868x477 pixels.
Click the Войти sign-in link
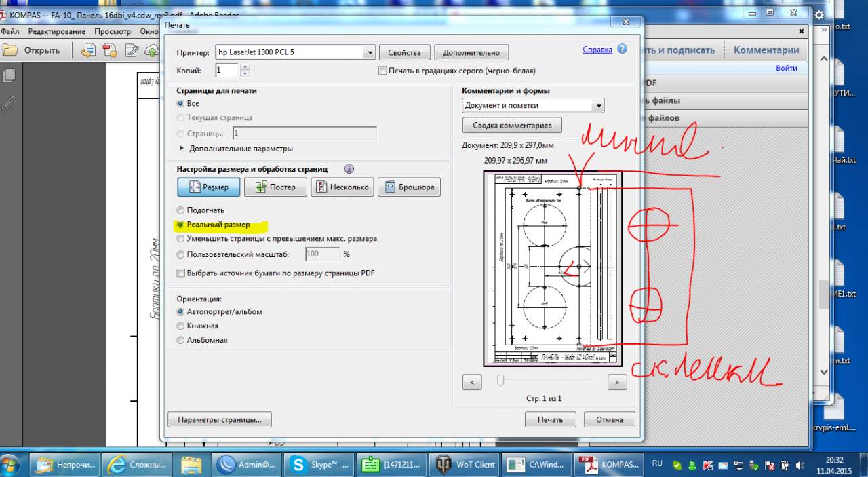[787, 68]
